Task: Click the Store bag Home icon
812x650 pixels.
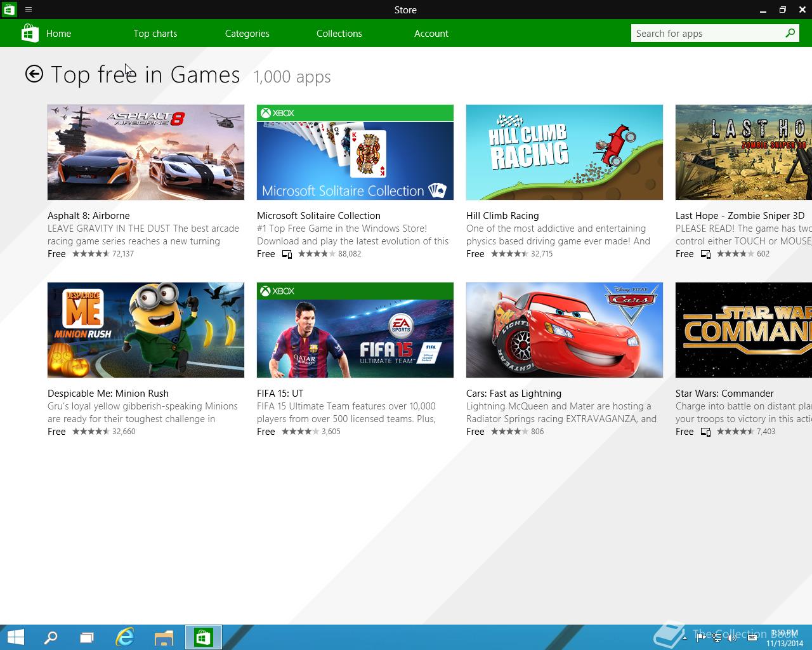Action: 30,33
